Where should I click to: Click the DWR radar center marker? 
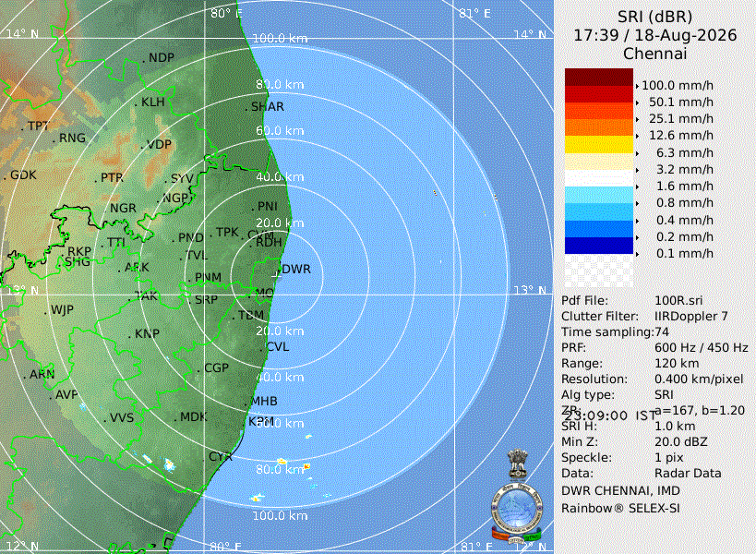coord(276,273)
